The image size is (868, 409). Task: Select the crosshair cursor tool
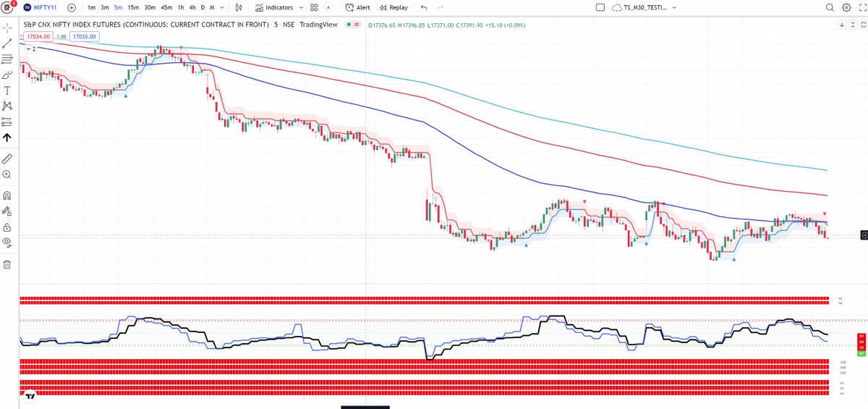coord(7,28)
